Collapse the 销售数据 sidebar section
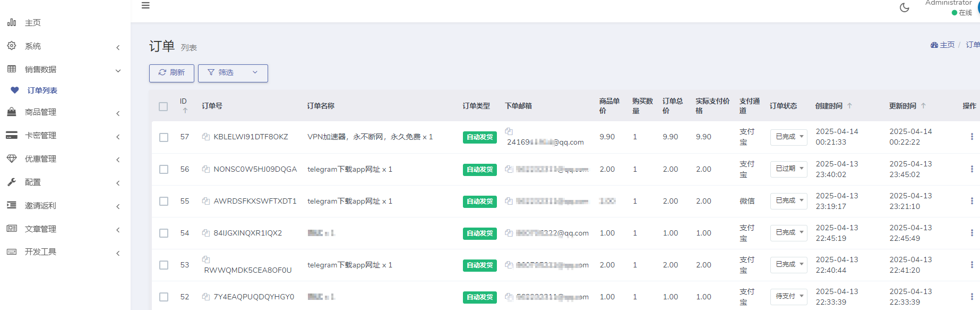Screen dimensions: 980x310 tap(64, 70)
